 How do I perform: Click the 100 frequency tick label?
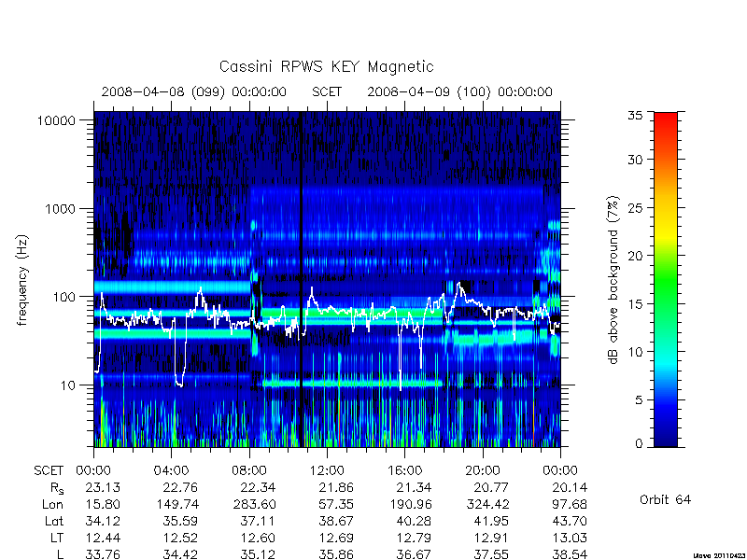(x=64, y=297)
